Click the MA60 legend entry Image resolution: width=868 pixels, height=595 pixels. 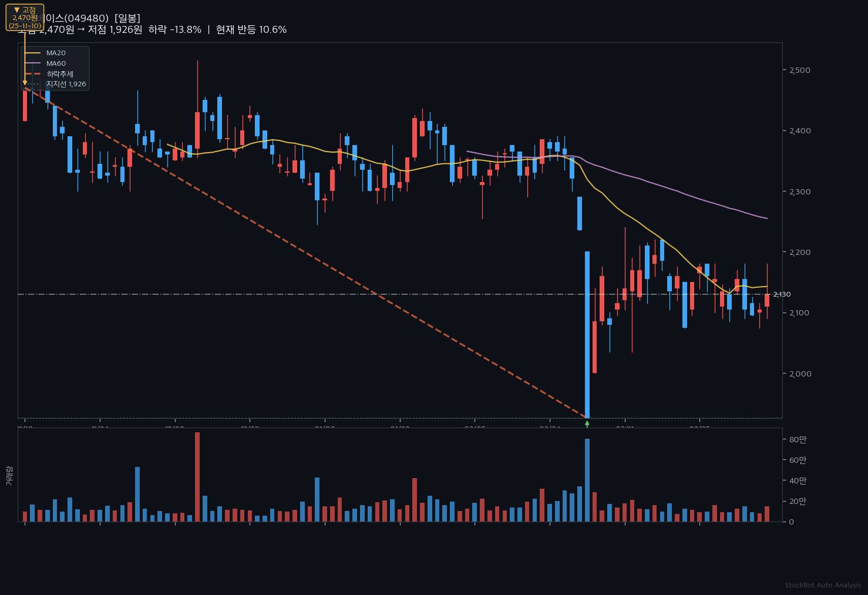pos(56,63)
